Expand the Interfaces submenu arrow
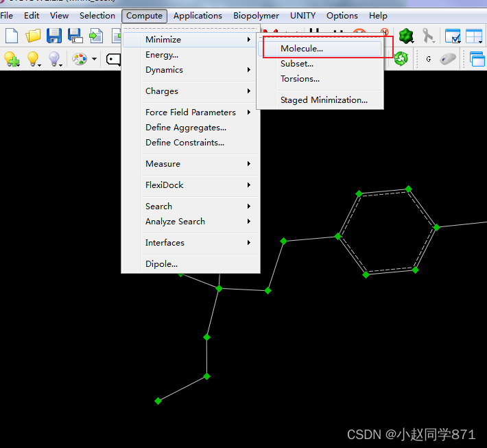The width and height of the screenshot is (487, 448). click(x=249, y=243)
